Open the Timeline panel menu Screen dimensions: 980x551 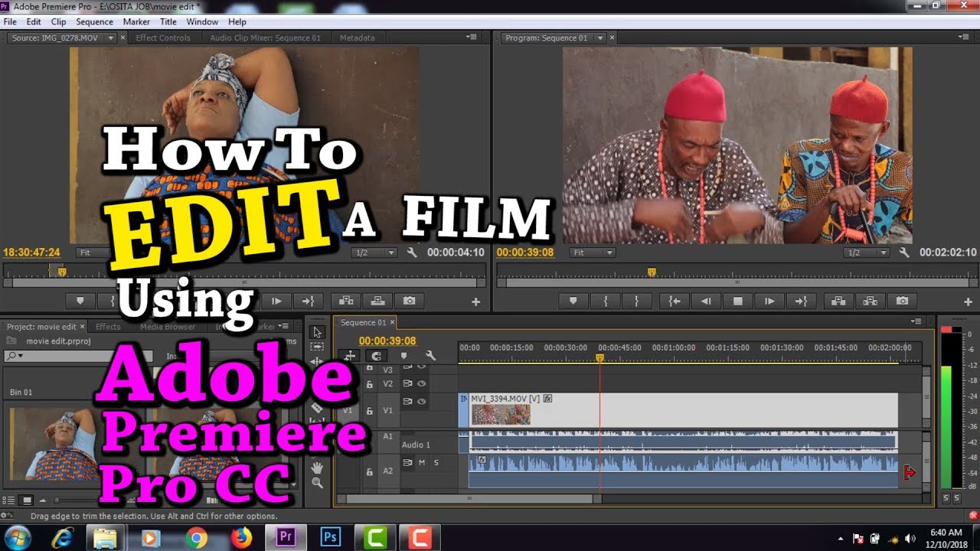click(916, 321)
